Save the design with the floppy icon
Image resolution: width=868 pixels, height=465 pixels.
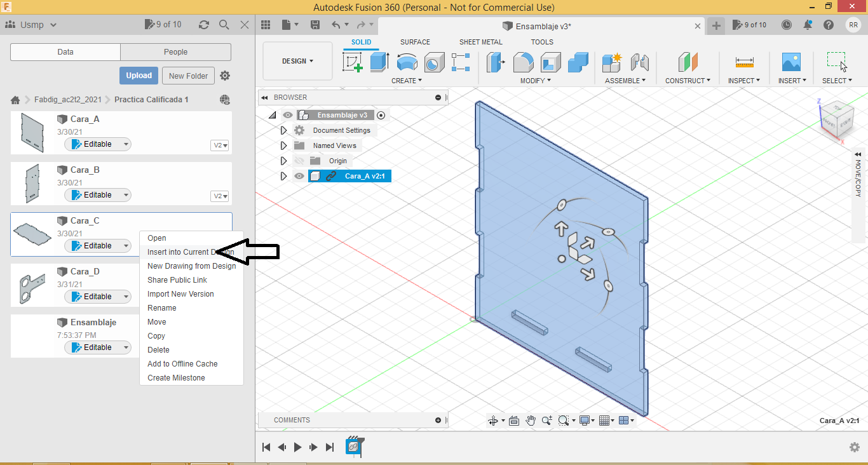pyautogui.click(x=315, y=25)
